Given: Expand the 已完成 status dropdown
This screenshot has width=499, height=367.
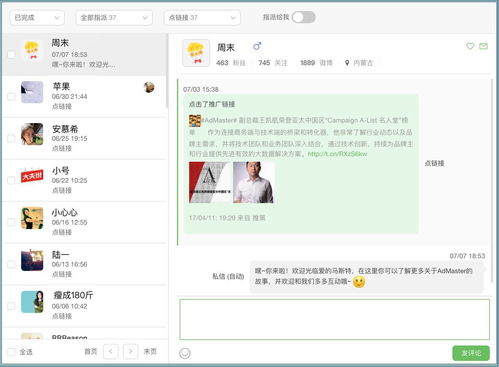Looking at the screenshot, I should pyautogui.click(x=37, y=18).
